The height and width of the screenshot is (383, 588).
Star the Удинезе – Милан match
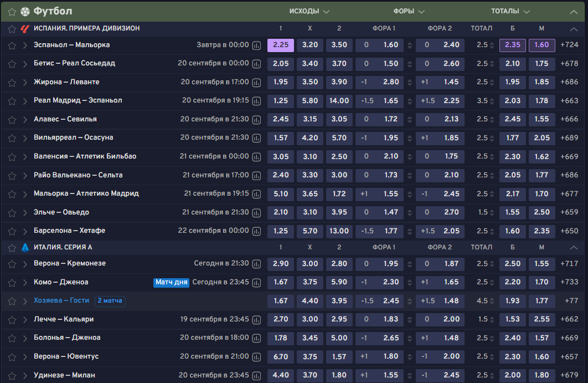12,376
